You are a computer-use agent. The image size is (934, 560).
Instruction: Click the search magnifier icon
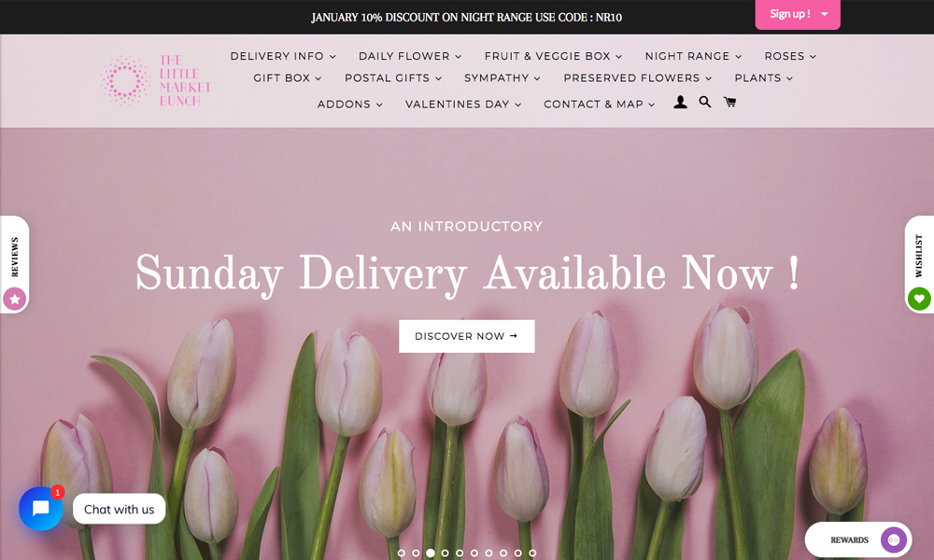click(704, 103)
